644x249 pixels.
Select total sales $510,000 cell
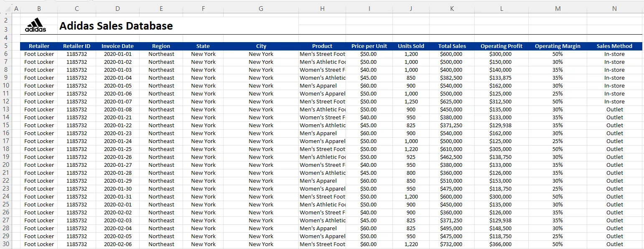(452, 181)
